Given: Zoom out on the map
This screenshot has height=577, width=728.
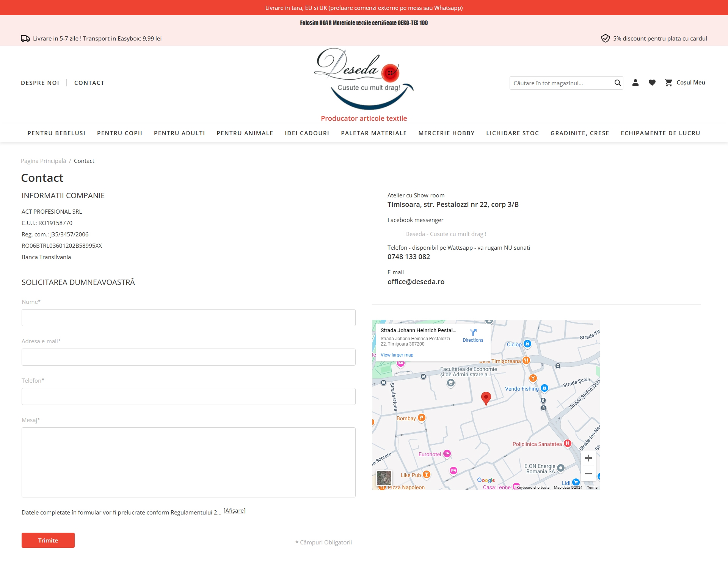Looking at the screenshot, I should (x=588, y=474).
